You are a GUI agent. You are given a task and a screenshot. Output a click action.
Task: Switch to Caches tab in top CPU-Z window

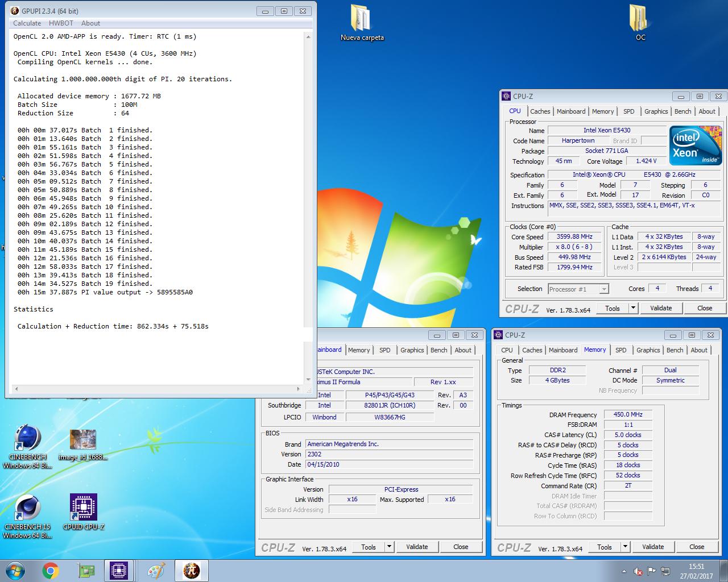coord(540,111)
